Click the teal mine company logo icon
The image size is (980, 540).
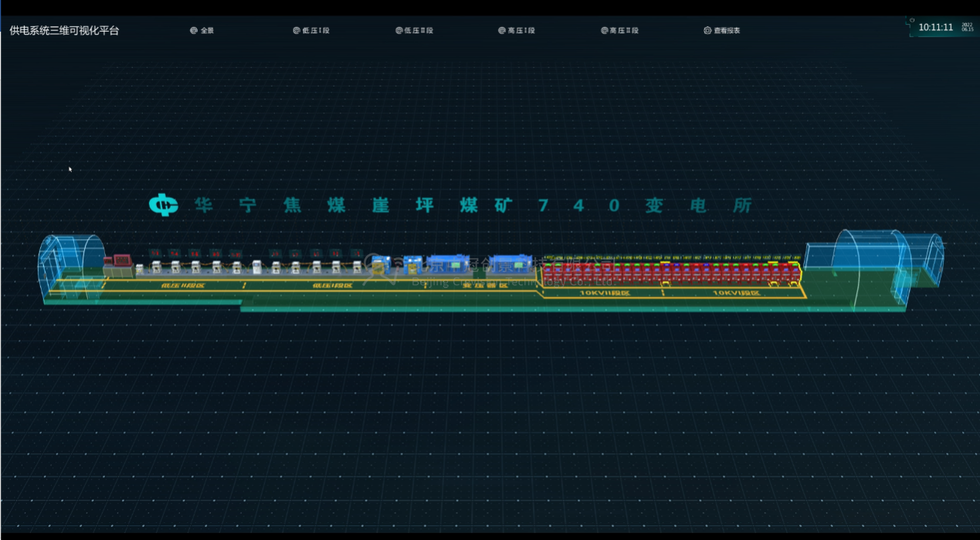(x=163, y=205)
